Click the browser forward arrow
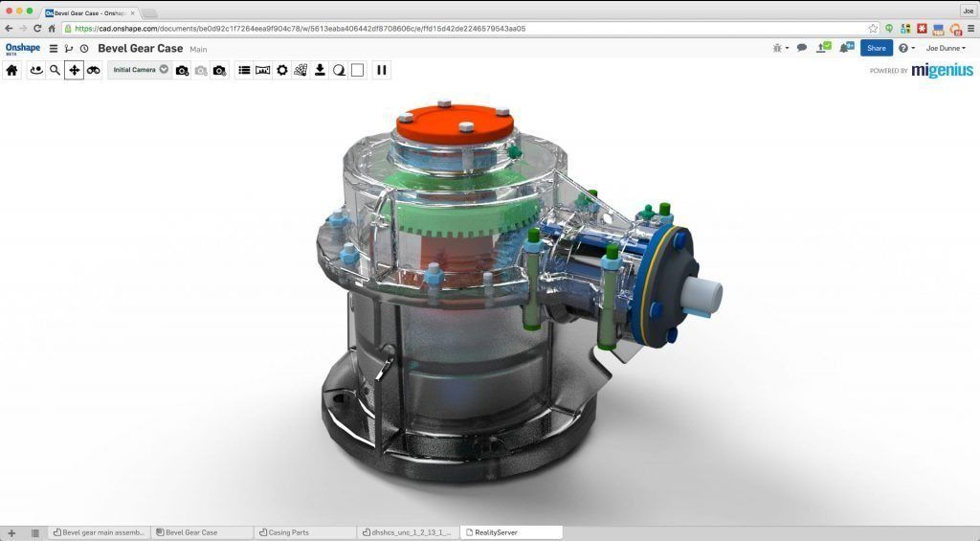Viewport: 980px width, 541px height. [23, 28]
